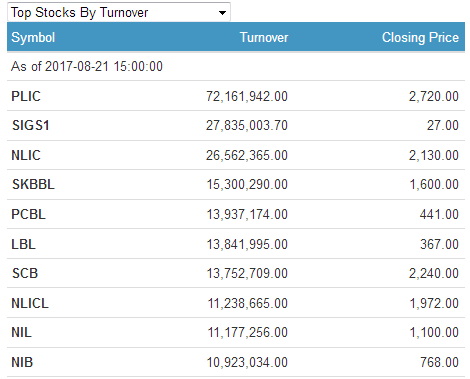The height and width of the screenshot is (379, 470).
Task: Click the Turnover column header
Action: point(264,37)
